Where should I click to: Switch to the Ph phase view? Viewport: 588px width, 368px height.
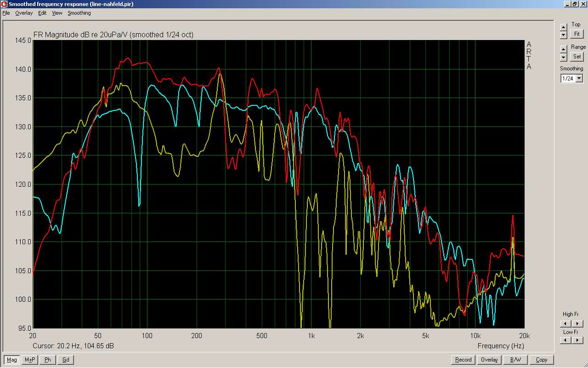[48, 360]
